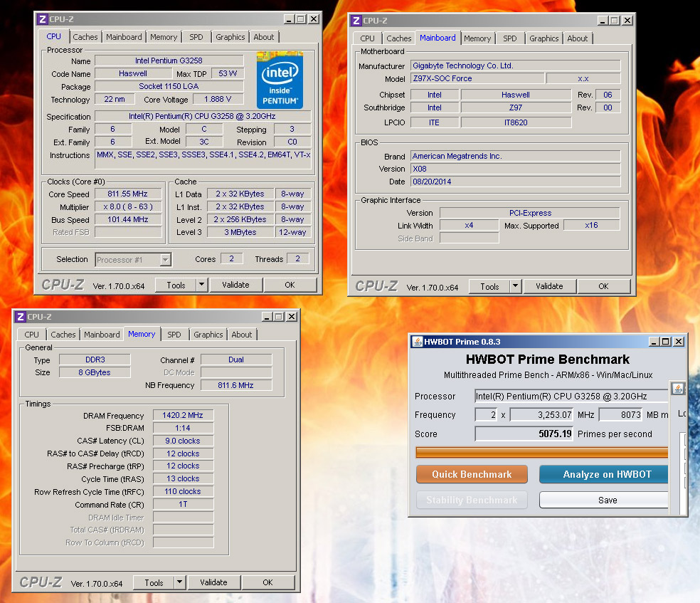Start the Quick Benchmark in HWBOT Prime

[x=472, y=474]
